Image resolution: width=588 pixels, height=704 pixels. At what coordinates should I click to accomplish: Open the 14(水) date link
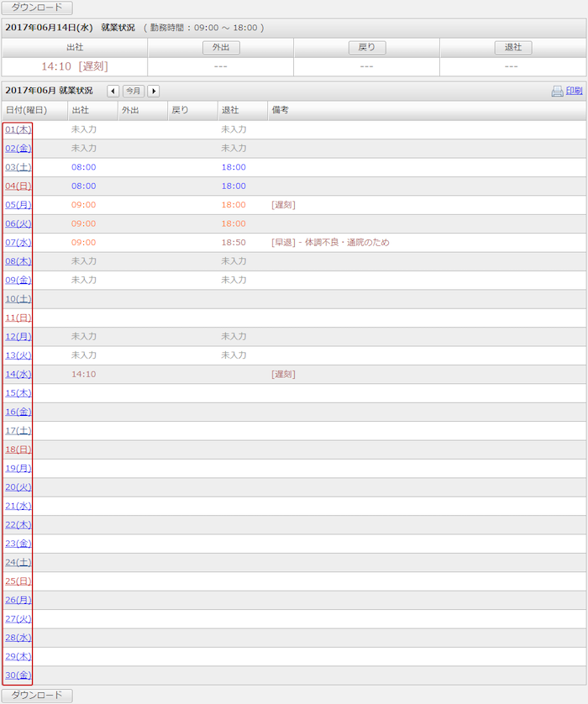pos(18,374)
